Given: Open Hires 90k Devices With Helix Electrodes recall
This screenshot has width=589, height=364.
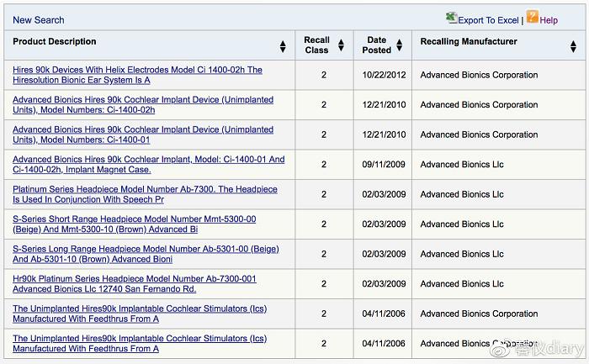Looking at the screenshot, I should pos(137,75).
